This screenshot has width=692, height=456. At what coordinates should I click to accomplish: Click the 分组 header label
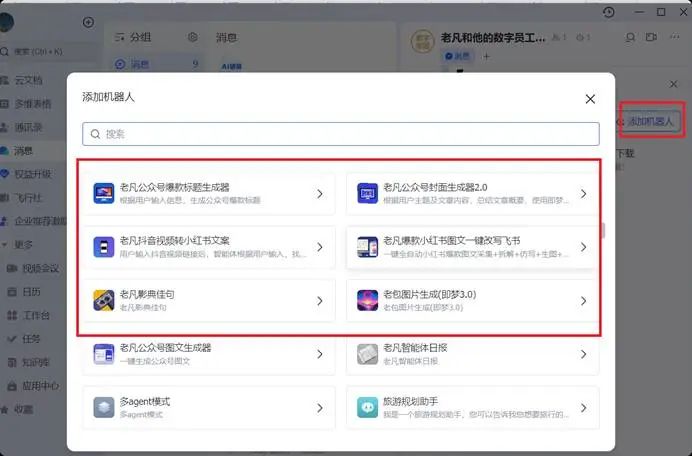click(140, 37)
